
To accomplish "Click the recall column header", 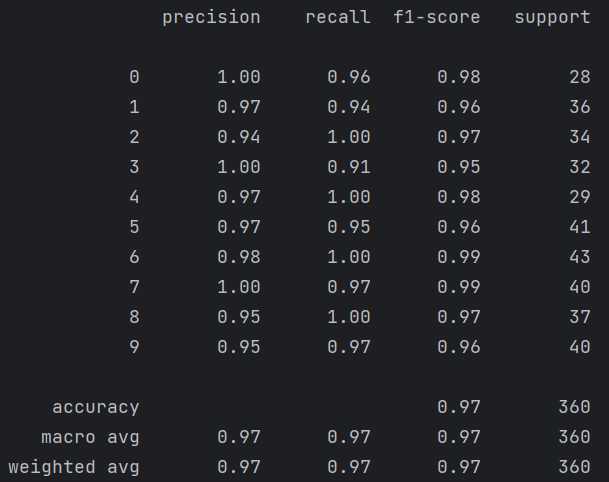I will tap(338, 17).
